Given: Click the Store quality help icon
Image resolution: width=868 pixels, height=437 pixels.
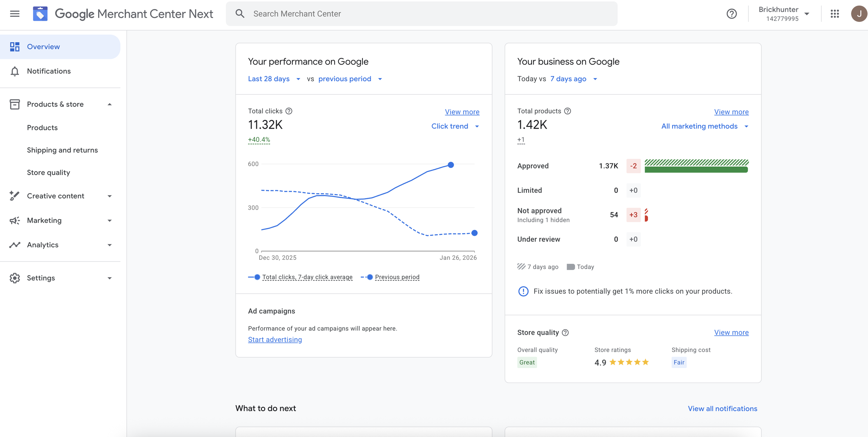Looking at the screenshot, I should pyautogui.click(x=565, y=333).
